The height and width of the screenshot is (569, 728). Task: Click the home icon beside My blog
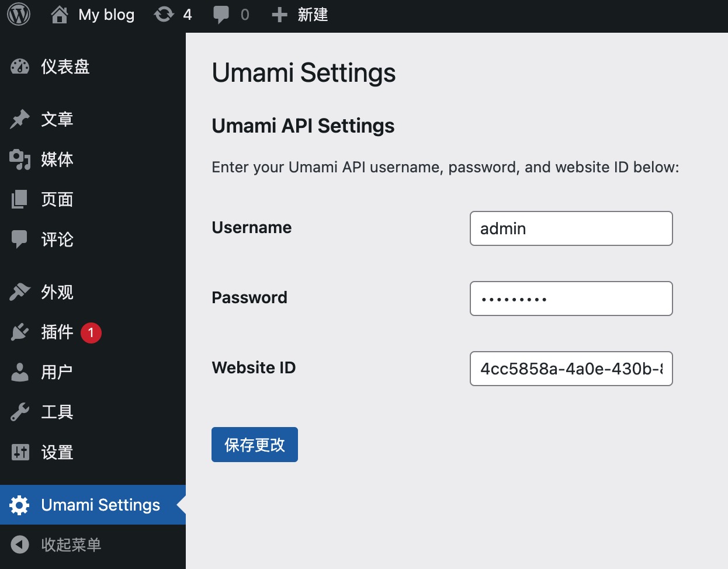click(59, 15)
